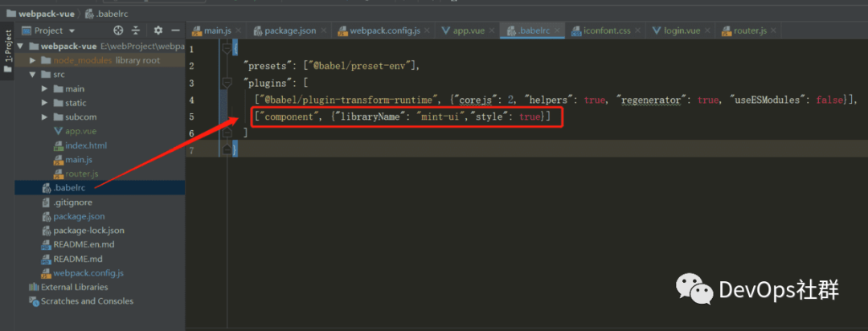Close the package.json tab
Viewport: 868px width, 331px height.
324,31
